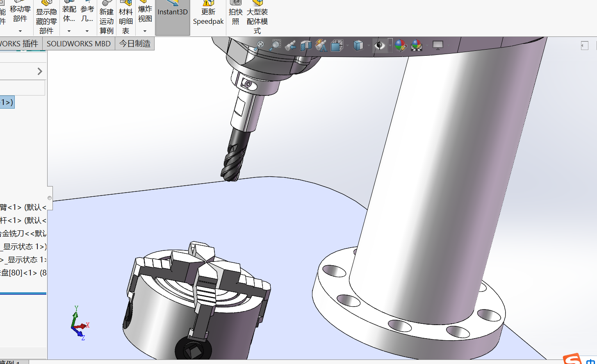
Task: Expand the 爆炸视图 dropdown arrow
Action: point(145,31)
